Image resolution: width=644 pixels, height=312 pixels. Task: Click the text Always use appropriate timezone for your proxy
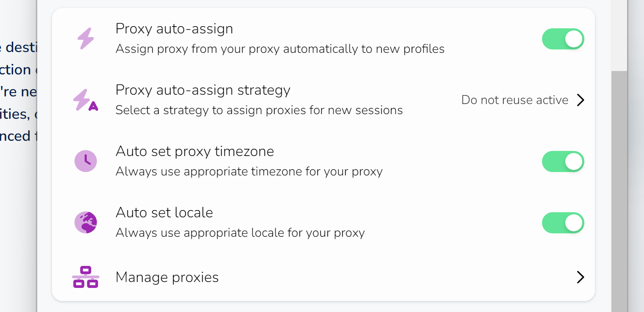pyautogui.click(x=249, y=172)
